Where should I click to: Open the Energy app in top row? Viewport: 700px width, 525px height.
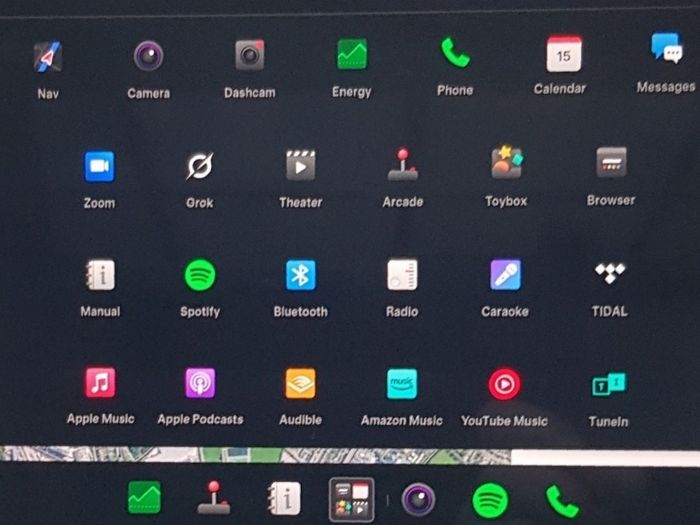[x=352, y=54]
